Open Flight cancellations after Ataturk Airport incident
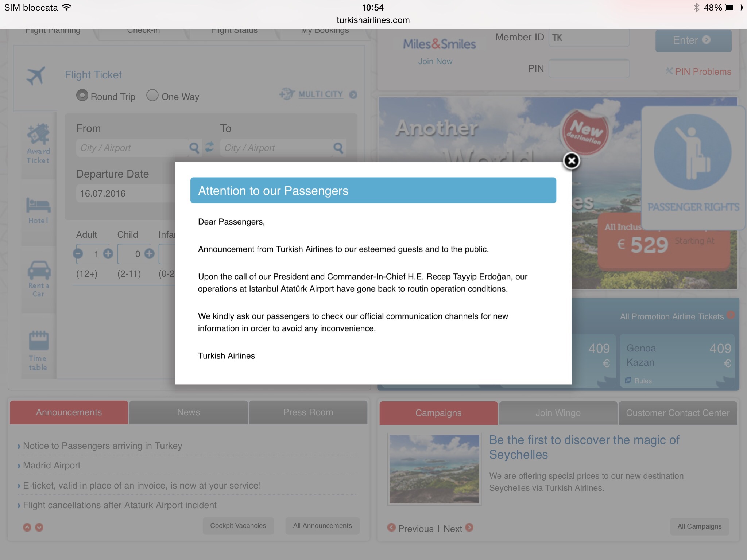 coord(120,505)
